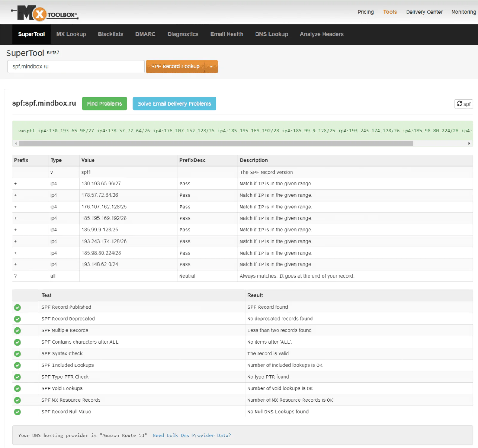Click the Find Problems button

tap(104, 103)
